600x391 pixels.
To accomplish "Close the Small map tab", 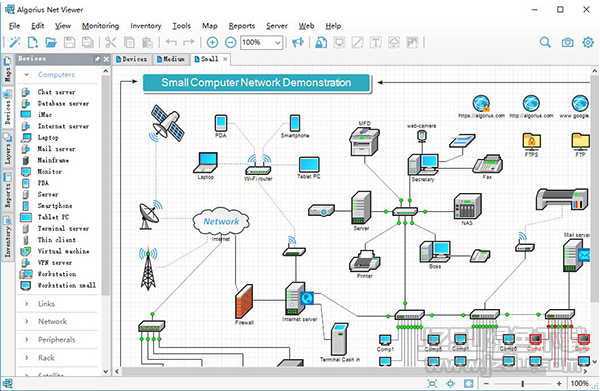I will [225, 59].
